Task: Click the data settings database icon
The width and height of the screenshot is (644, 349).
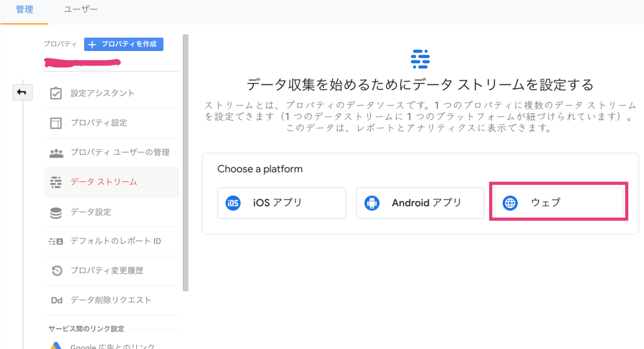Action: coord(56,212)
